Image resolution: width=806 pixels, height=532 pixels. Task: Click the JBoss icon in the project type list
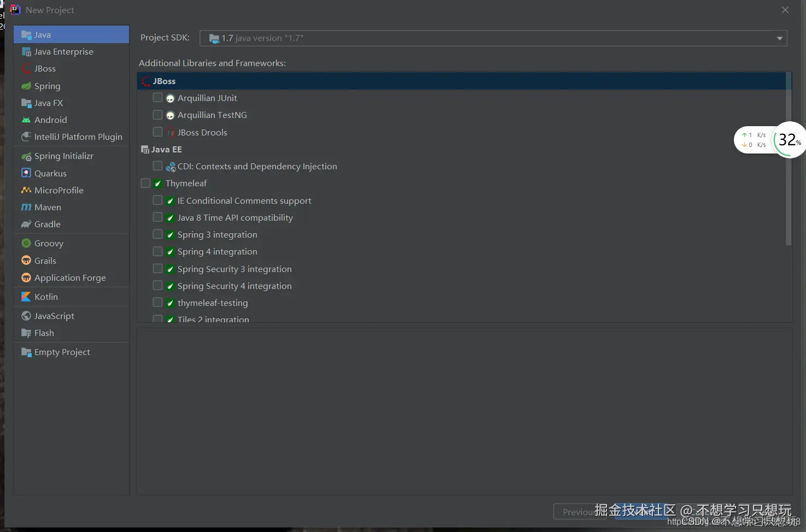26,69
